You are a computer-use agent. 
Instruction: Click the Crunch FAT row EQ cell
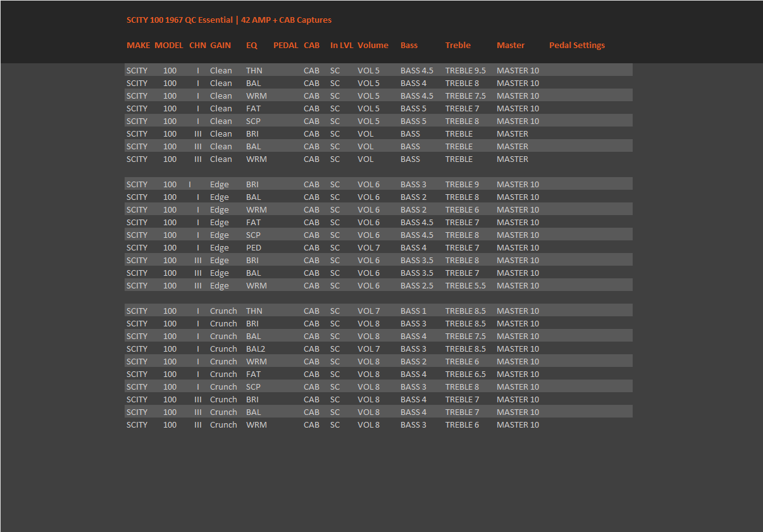click(253, 374)
